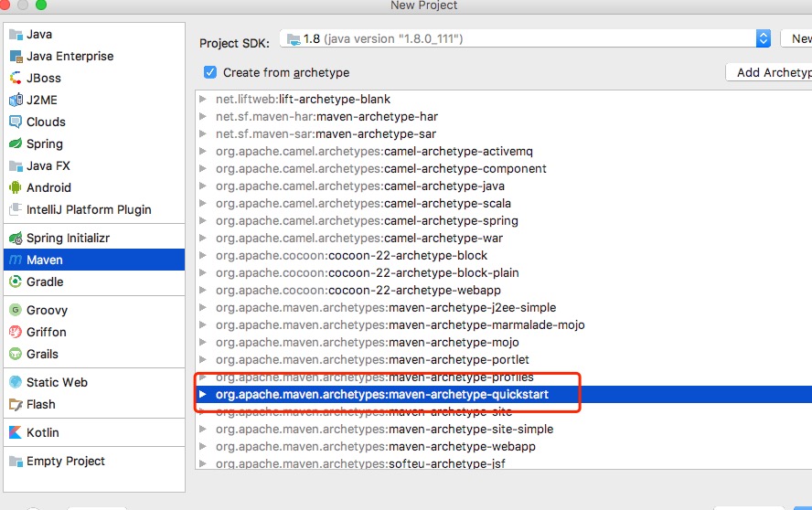The image size is (812, 510).
Task: Switch to Empty Project type
Action: coord(94,462)
